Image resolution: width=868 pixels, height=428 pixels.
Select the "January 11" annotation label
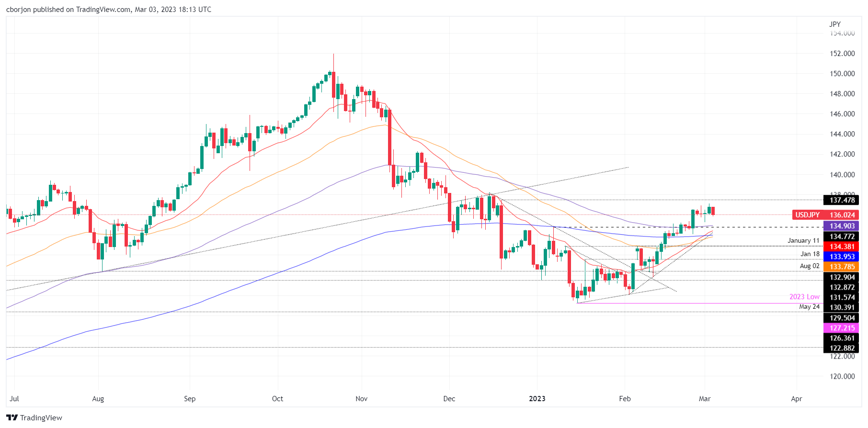(803, 240)
